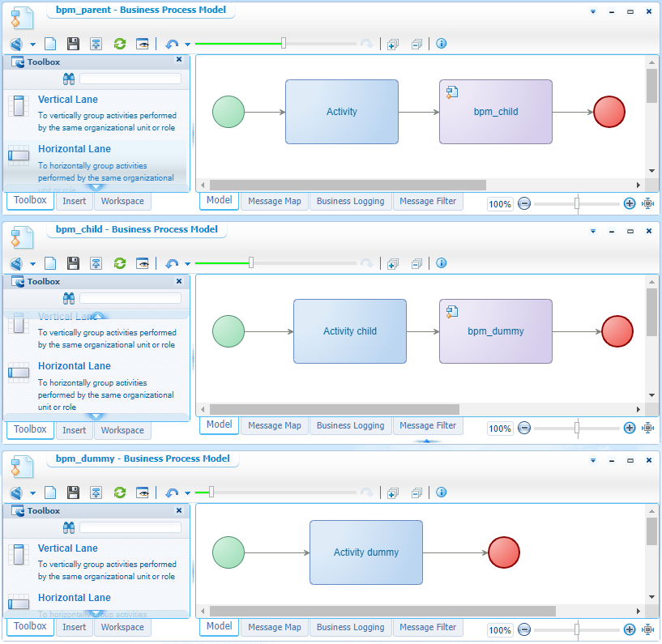The height and width of the screenshot is (644, 662).
Task: Click the fit-to-view icon beside bpm_parent zoom slider
Action: click(647, 203)
